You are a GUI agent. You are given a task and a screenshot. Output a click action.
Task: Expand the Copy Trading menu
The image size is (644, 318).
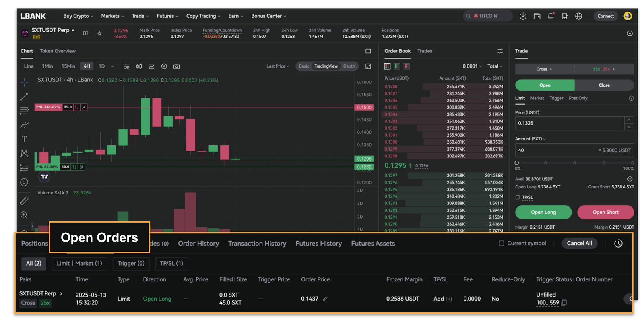coord(203,16)
